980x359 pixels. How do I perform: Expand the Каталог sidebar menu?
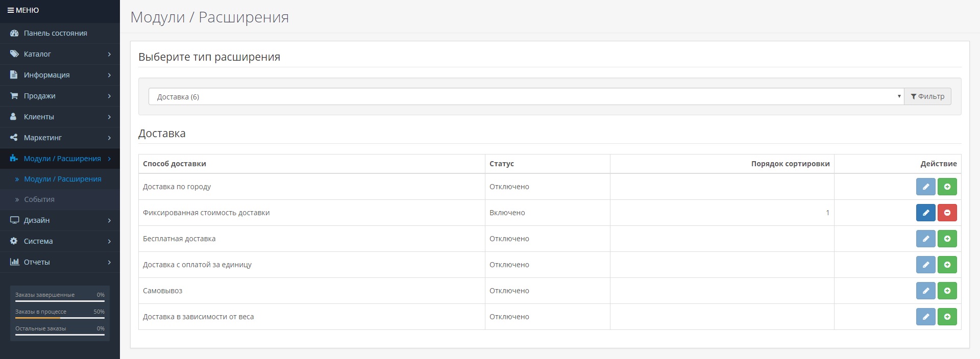60,54
